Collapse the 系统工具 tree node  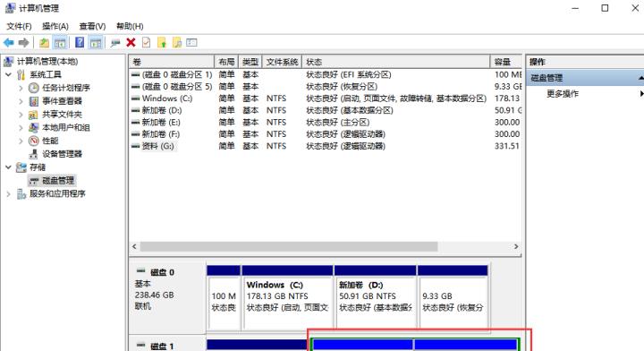point(9,75)
